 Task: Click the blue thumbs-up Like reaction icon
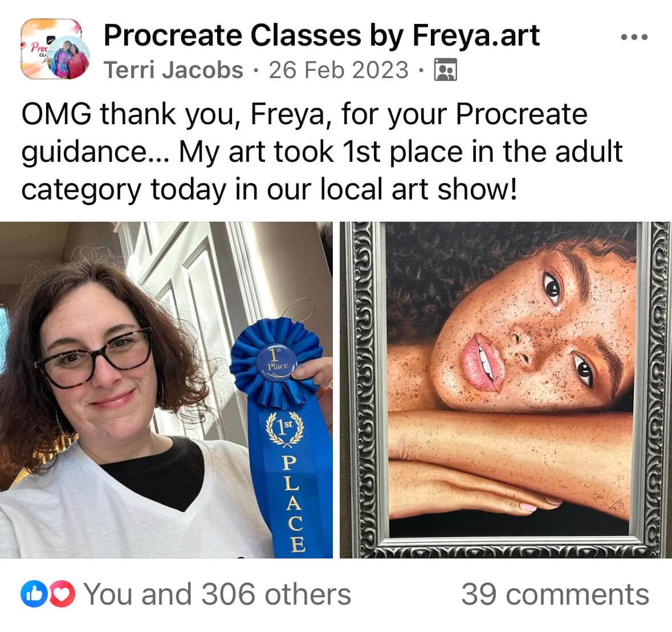[x=34, y=594]
